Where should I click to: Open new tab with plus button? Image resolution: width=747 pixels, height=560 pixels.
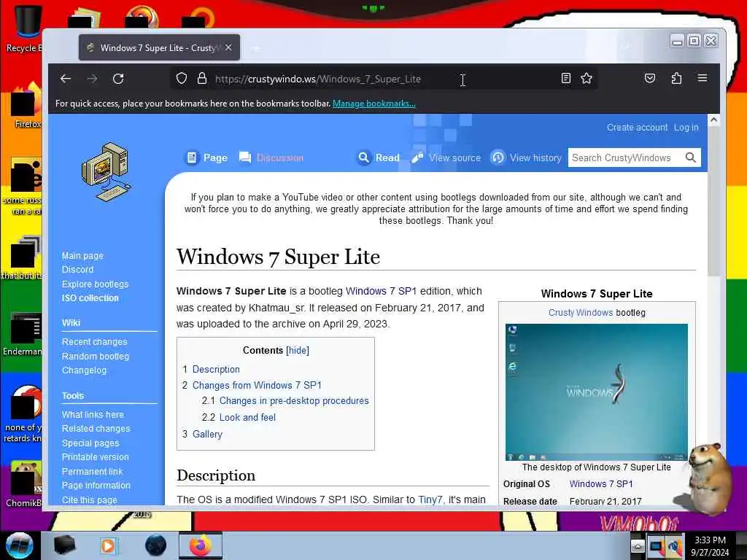pyautogui.click(x=256, y=48)
